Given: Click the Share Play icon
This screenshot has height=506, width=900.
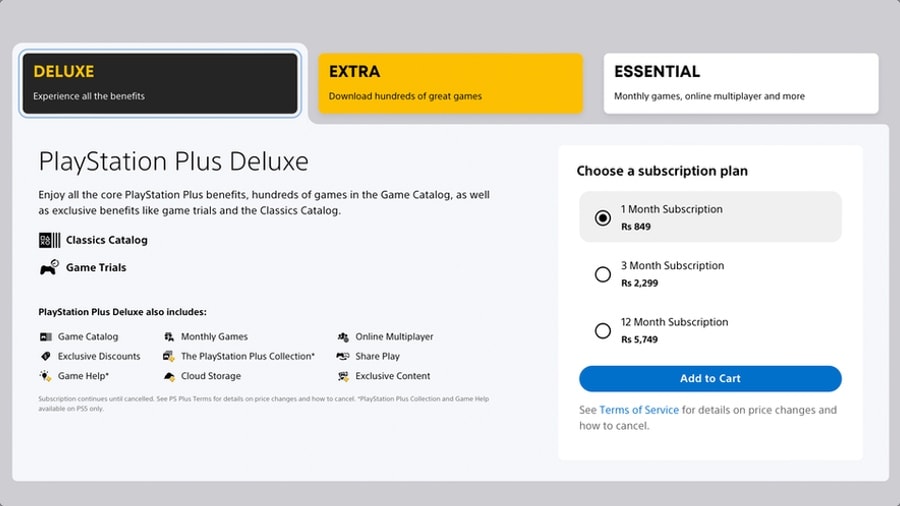Looking at the screenshot, I should click(x=343, y=356).
